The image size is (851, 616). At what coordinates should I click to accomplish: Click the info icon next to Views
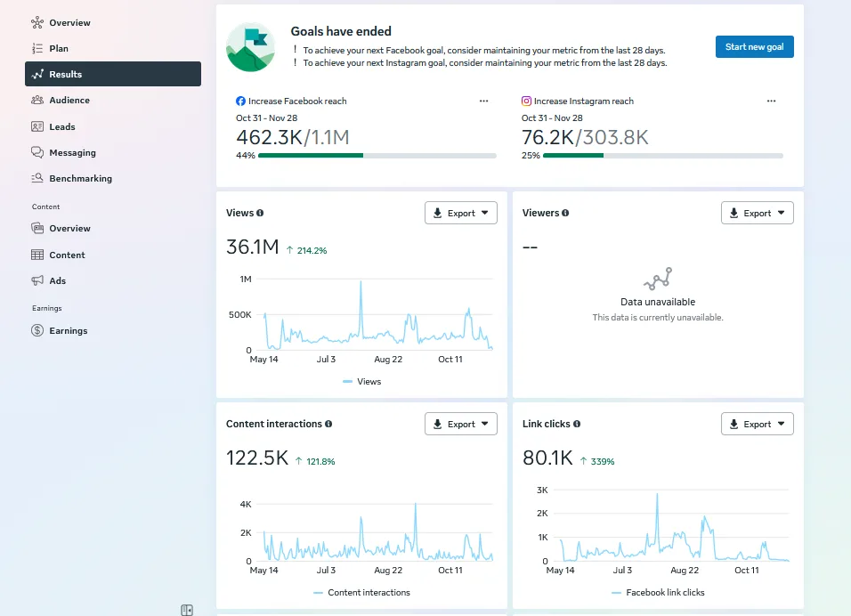[x=260, y=214]
